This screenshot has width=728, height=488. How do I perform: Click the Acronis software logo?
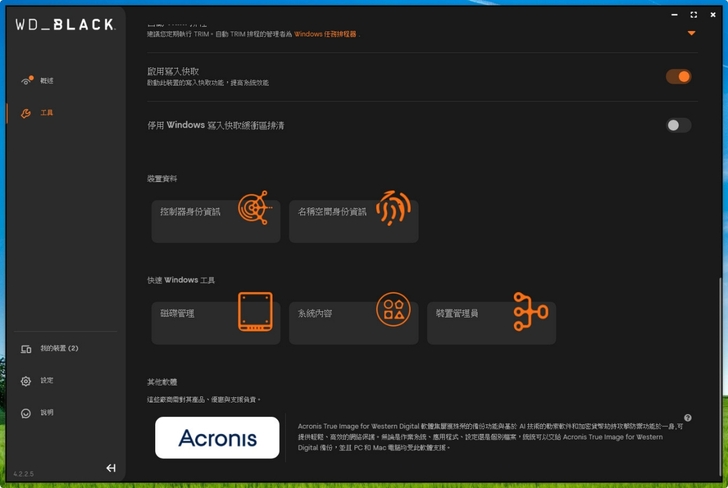217,437
